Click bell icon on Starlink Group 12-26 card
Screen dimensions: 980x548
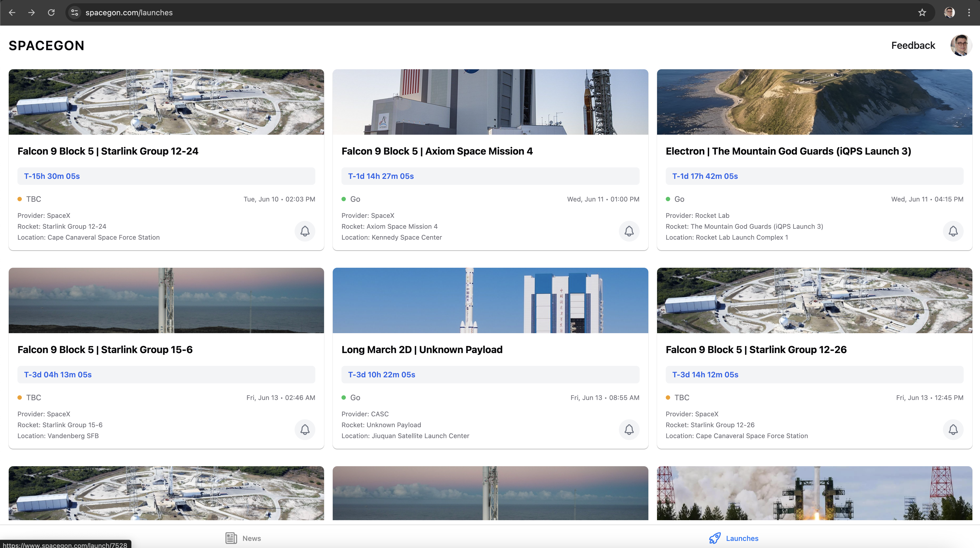pyautogui.click(x=953, y=430)
